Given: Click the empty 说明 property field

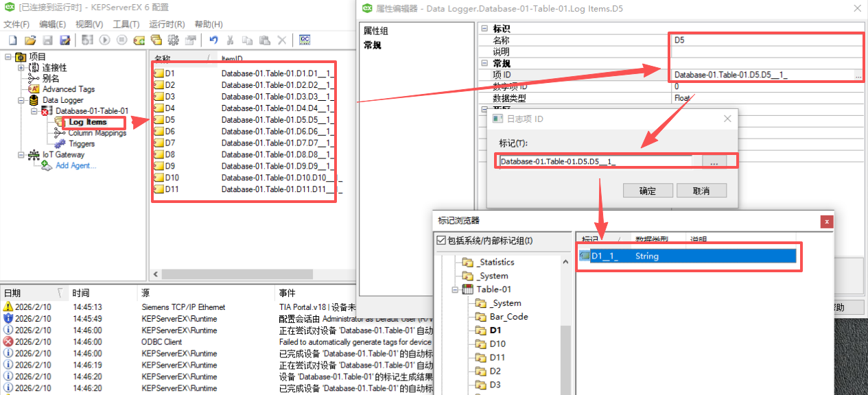Looking at the screenshot, I should (766, 51).
